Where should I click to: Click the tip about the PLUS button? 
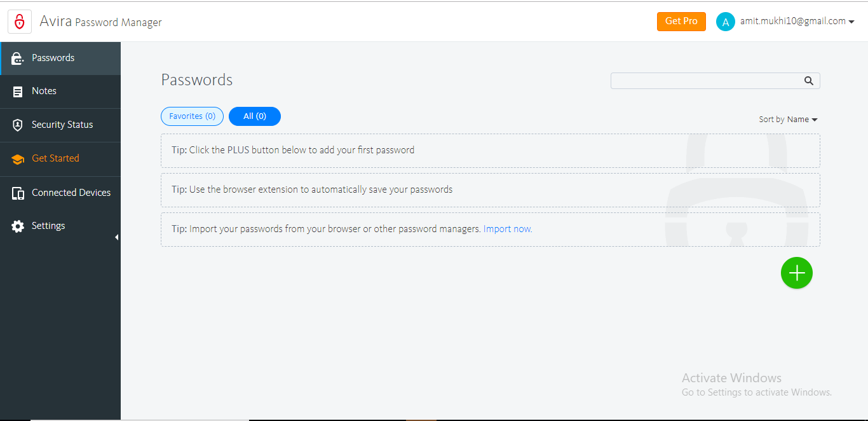[x=490, y=151]
